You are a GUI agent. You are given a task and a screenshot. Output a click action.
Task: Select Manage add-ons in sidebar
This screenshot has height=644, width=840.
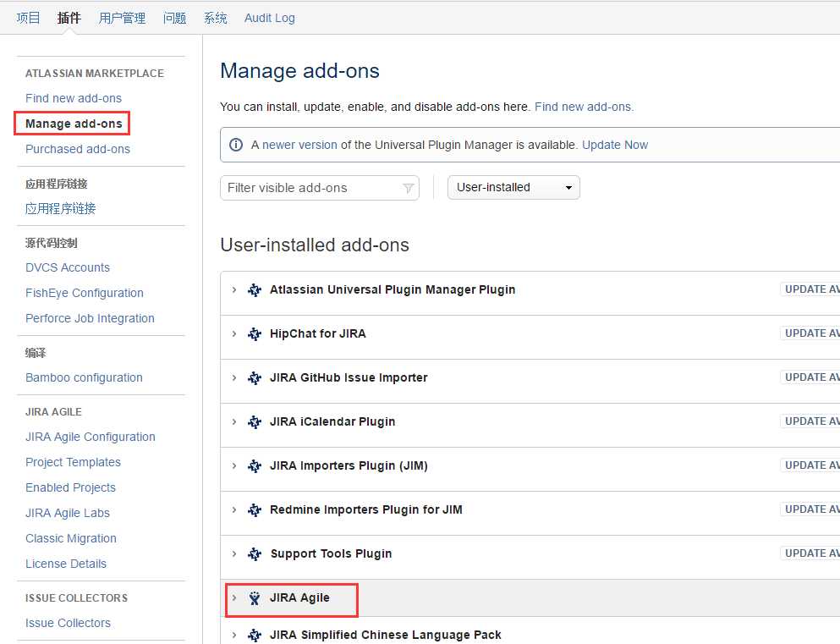coord(74,124)
